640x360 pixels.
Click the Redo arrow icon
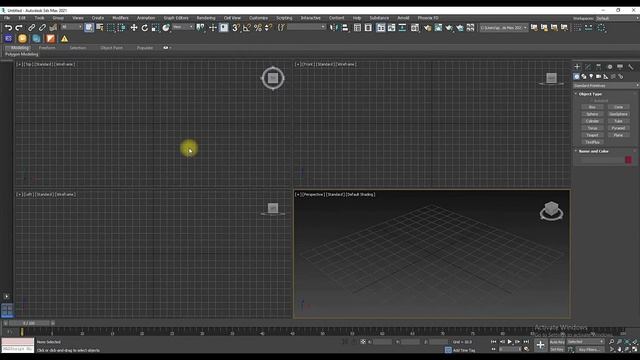point(19,28)
